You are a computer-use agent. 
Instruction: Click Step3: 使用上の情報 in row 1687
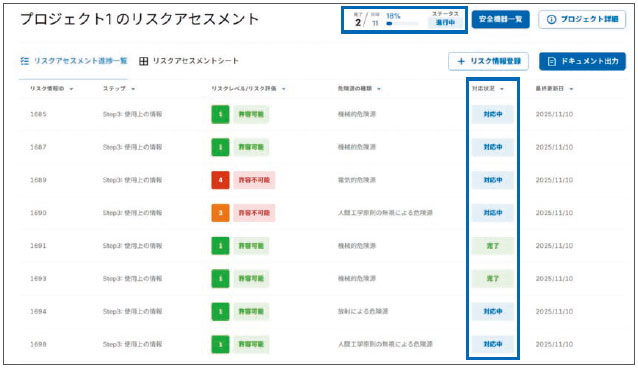click(x=132, y=147)
